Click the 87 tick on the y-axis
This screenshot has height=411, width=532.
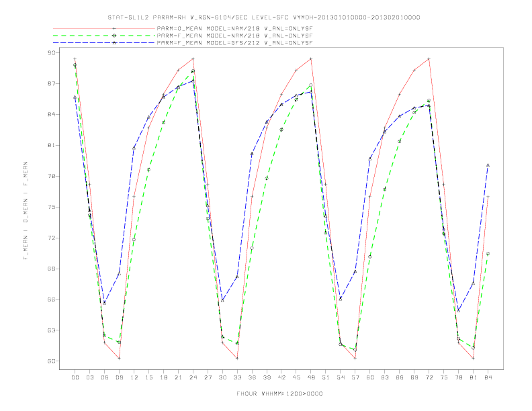(x=52, y=83)
